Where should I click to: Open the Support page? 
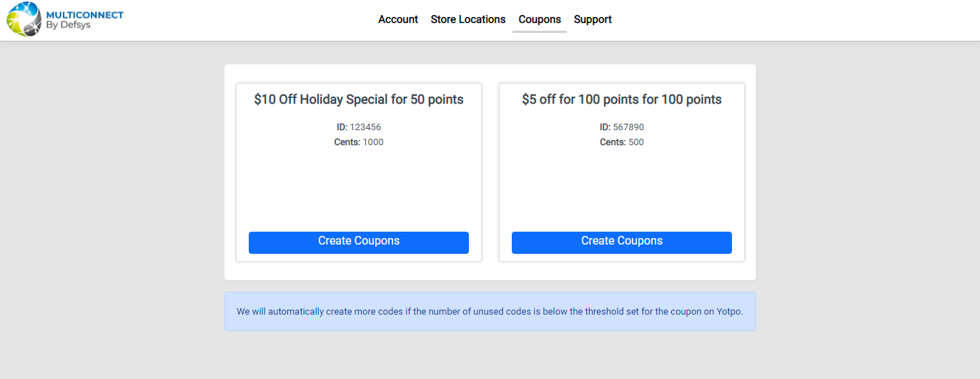pyautogui.click(x=593, y=19)
